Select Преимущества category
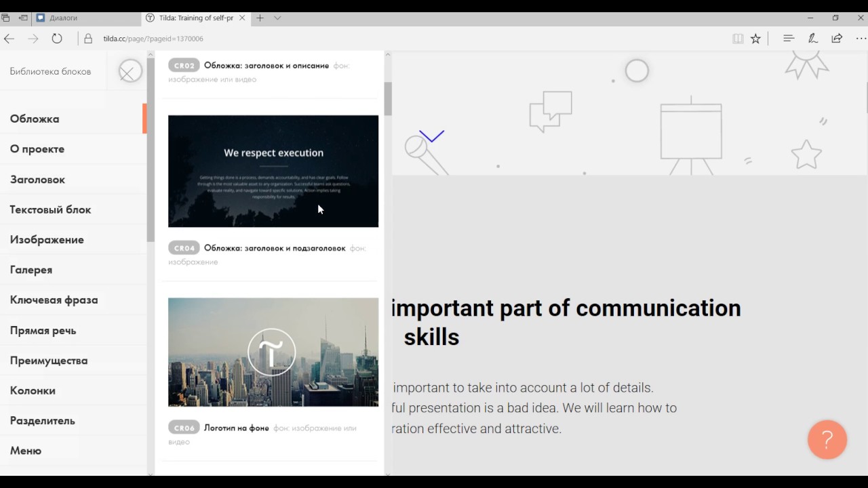 [49, 361]
